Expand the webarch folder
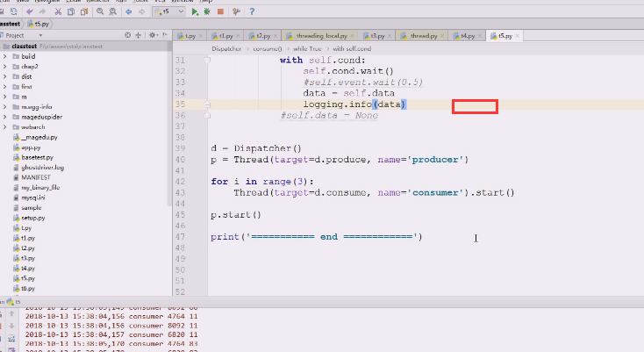The height and width of the screenshot is (352, 644). (5, 127)
